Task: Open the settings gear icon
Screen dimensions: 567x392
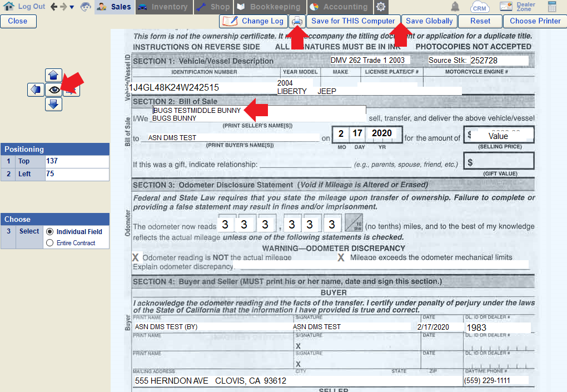Action: [x=381, y=7]
